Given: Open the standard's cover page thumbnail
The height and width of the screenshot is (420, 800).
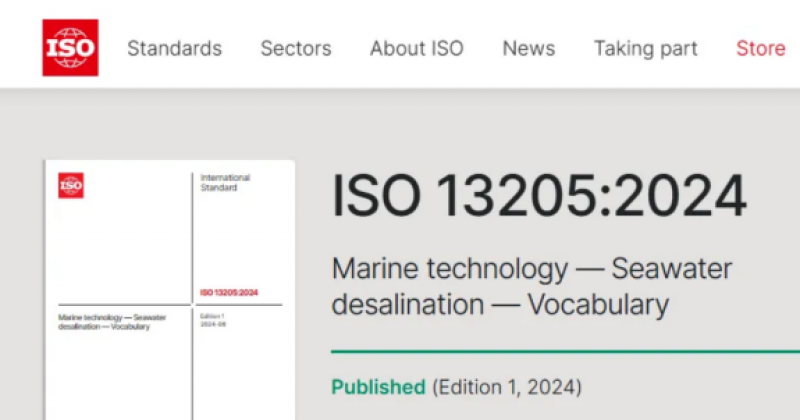Looking at the screenshot, I should pos(169,290).
